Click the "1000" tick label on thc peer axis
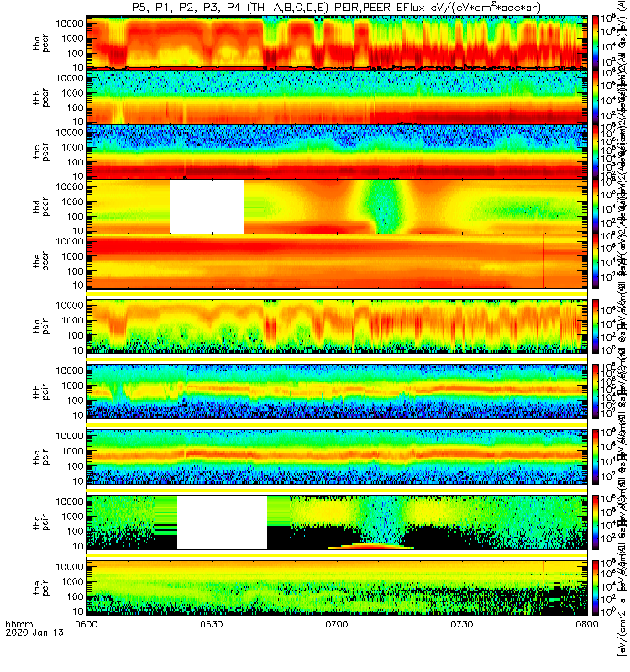This screenshot has width=630, height=672. [x=72, y=148]
